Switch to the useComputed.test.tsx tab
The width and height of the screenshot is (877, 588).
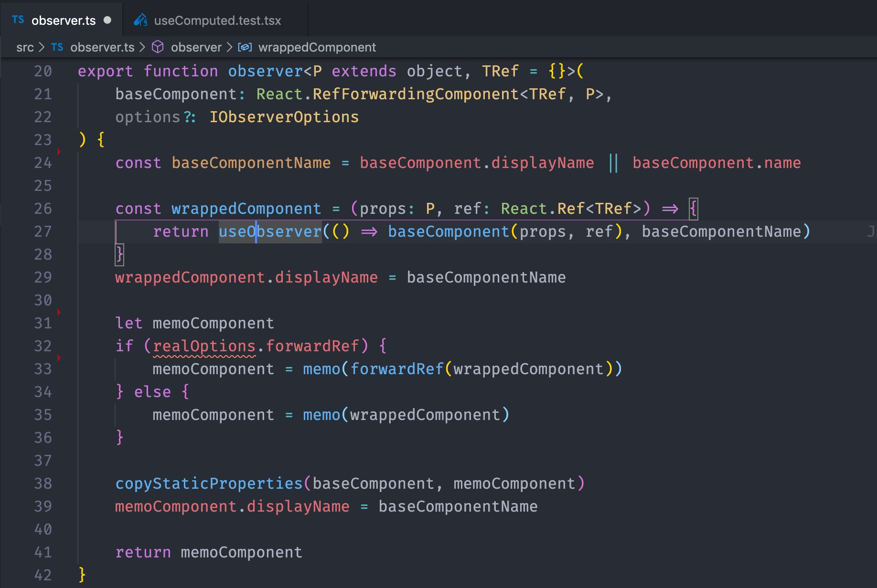[215, 20]
